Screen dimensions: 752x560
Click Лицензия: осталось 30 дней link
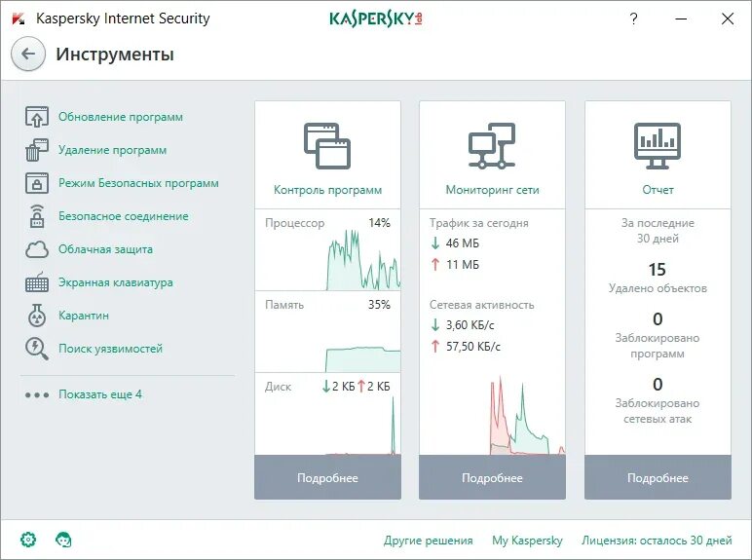point(657,541)
